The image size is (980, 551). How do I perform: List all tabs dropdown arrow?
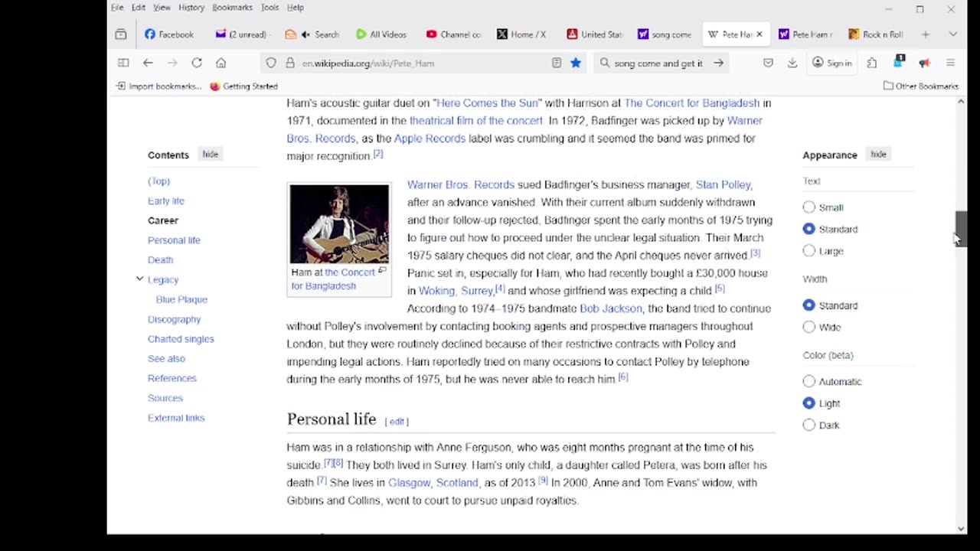[x=953, y=34]
